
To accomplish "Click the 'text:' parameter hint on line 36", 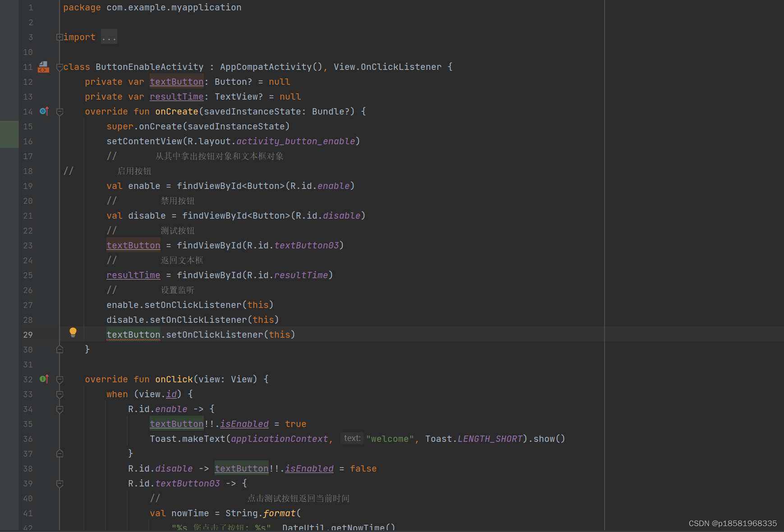I will [x=352, y=438].
